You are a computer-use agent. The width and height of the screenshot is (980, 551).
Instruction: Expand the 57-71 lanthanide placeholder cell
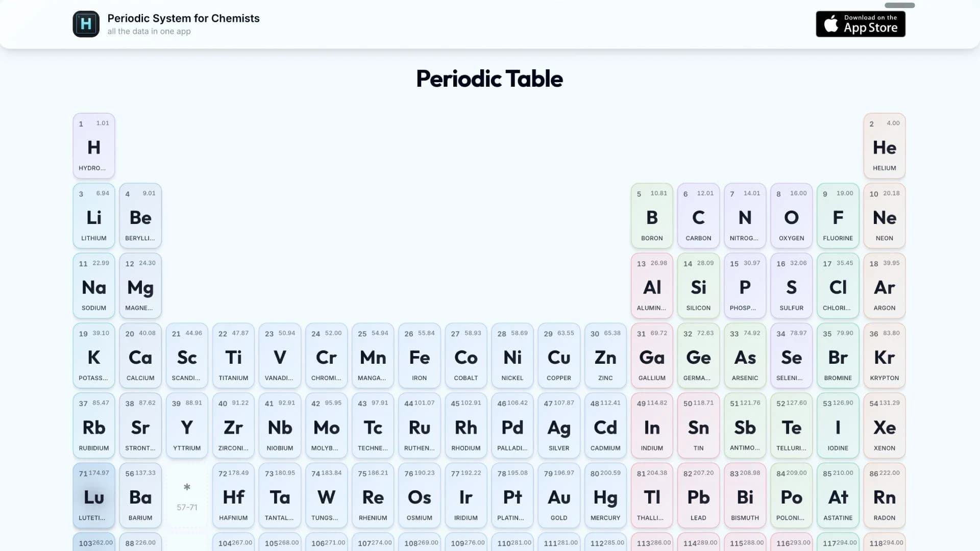coord(187,495)
